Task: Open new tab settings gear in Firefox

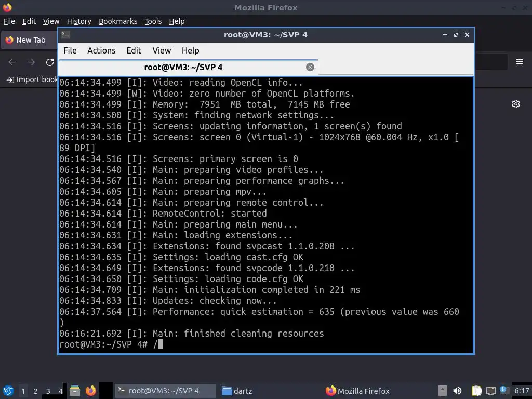Action: pos(516,104)
